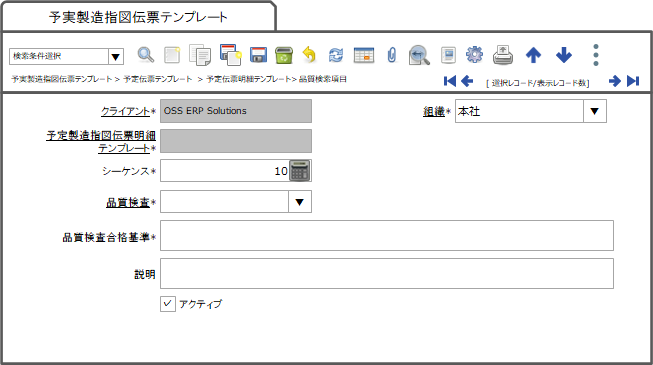
Task: Click the 組織 label link
Action: click(x=434, y=111)
